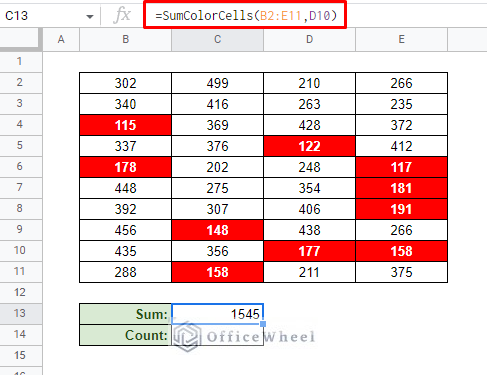Click cell containing 210
487x375 pixels.
point(309,83)
